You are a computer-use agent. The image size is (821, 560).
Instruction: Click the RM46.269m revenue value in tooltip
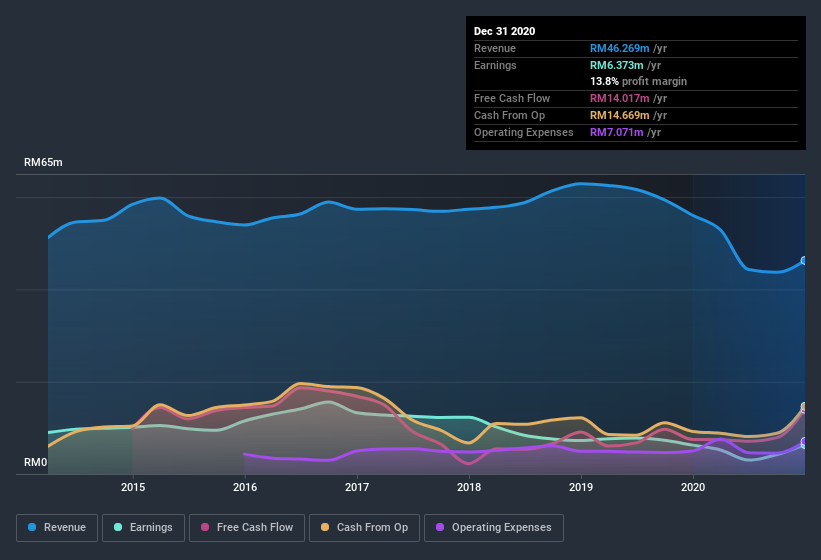[619, 48]
